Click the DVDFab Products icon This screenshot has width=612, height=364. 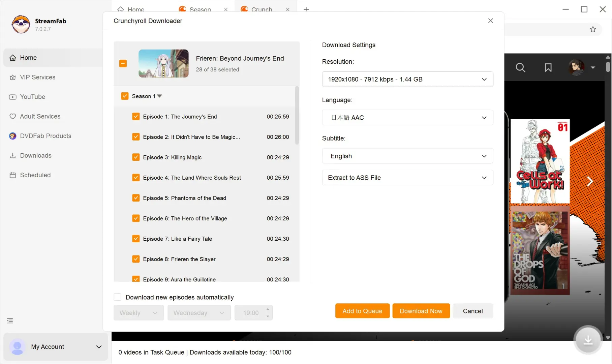(x=12, y=136)
